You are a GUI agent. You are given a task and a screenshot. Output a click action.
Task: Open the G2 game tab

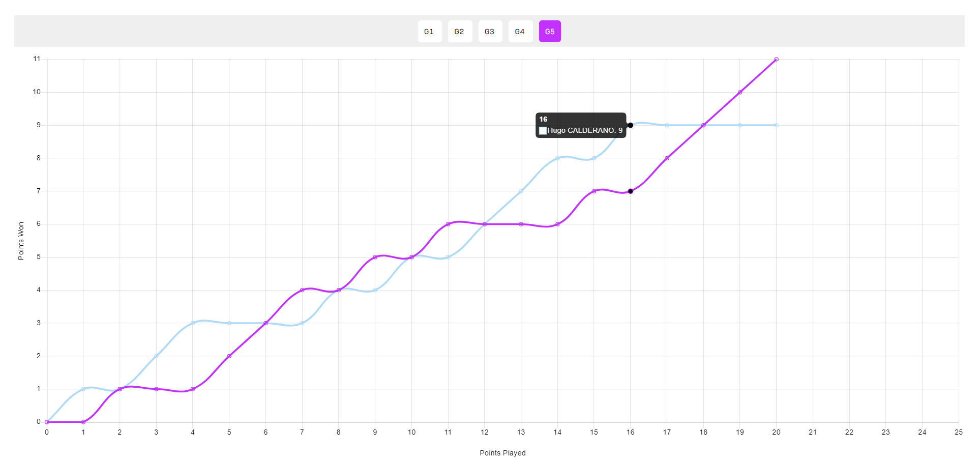pos(459,32)
